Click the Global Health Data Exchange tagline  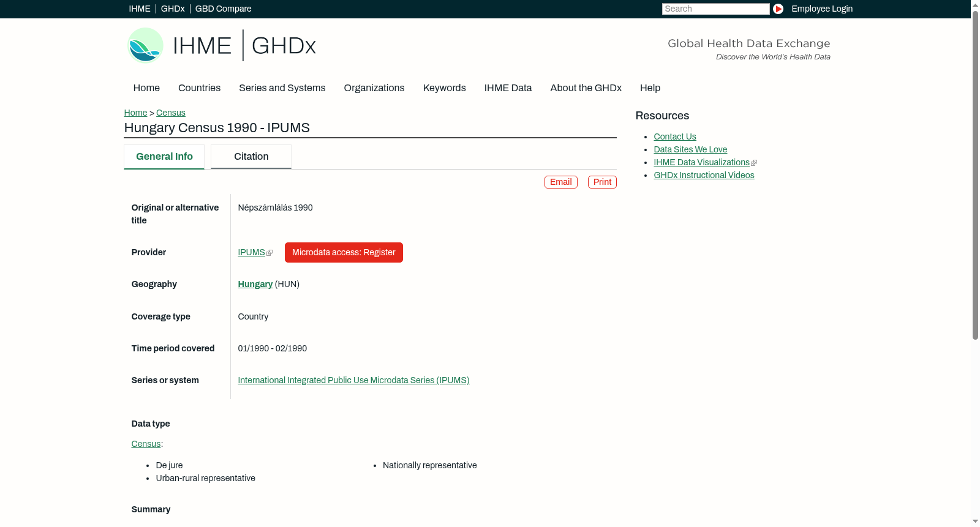[x=748, y=43]
